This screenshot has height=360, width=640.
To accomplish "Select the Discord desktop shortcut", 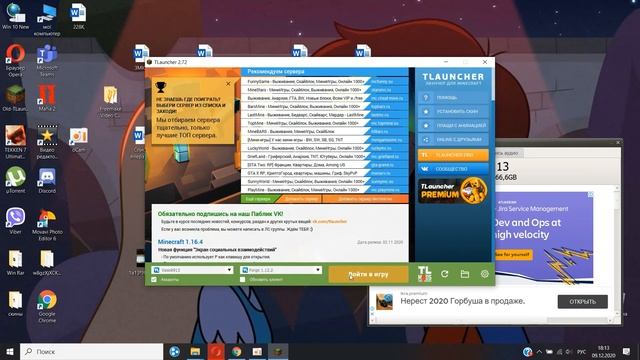I will tap(47, 180).
